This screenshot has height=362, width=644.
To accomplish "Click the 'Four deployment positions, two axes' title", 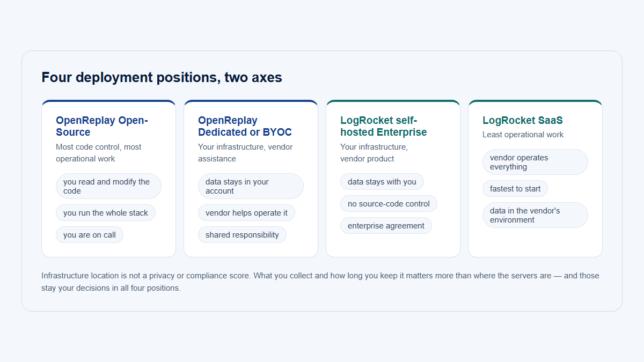I will pos(162,77).
